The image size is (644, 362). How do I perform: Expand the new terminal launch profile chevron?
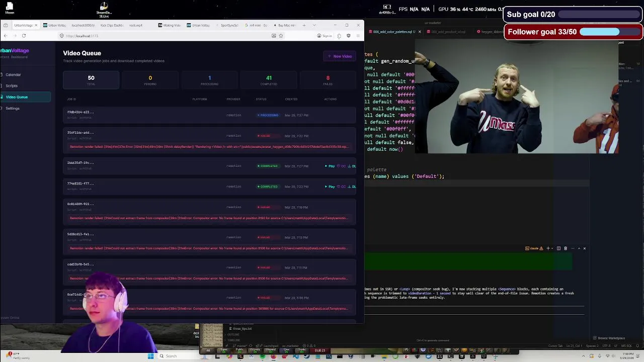click(x=552, y=248)
